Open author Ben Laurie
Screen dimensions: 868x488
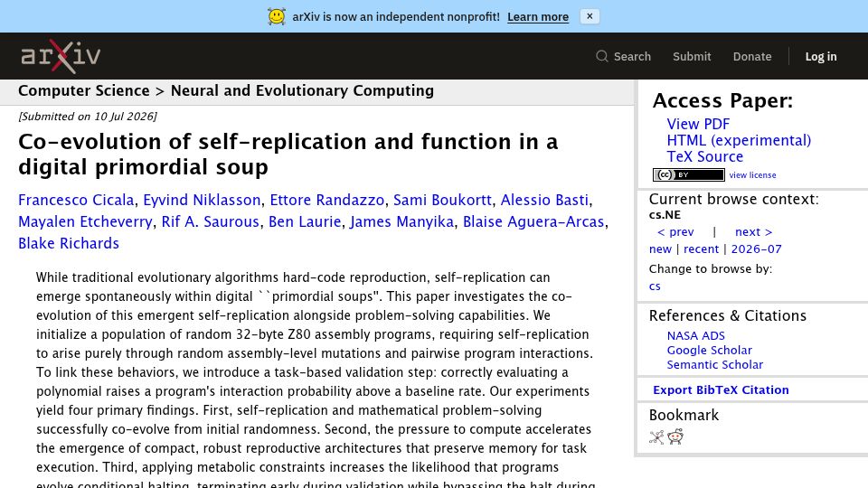pyautogui.click(x=305, y=221)
